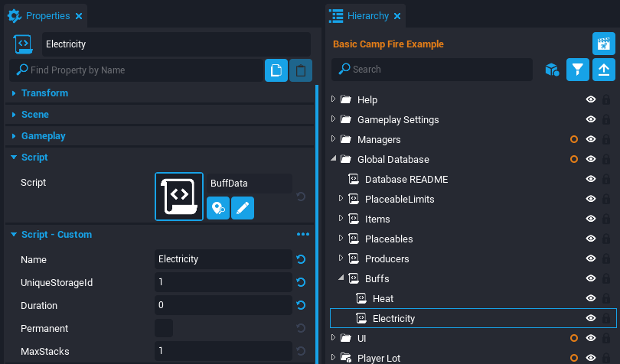
Task: Hide the Heat object with eye icon
Action: 591,298
